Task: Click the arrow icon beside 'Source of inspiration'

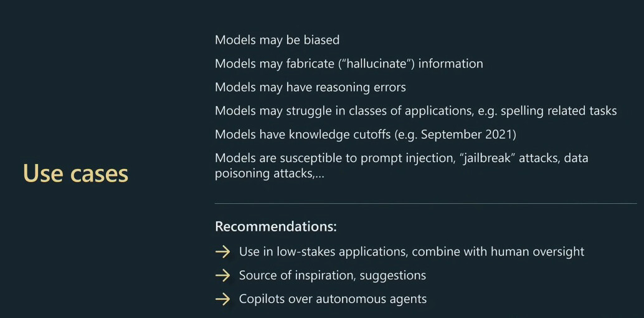Action: 222,275
